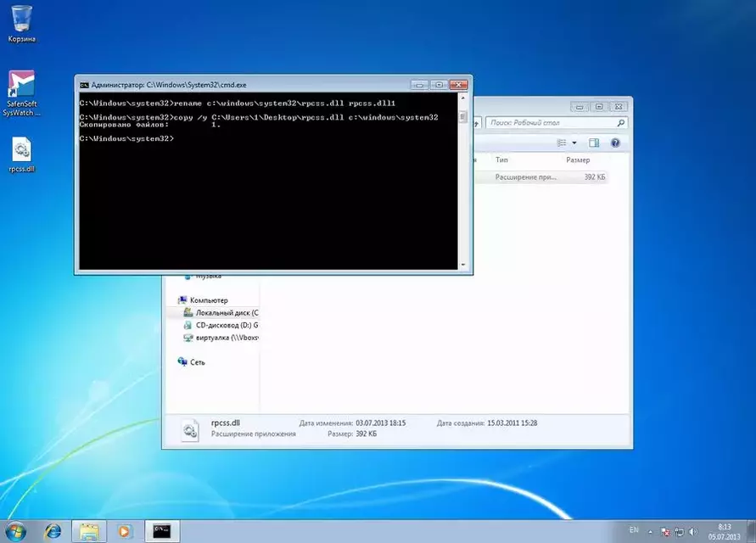The image size is (756, 543).
Task: Open the Windows Start menu orb
Action: click(15, 531)
